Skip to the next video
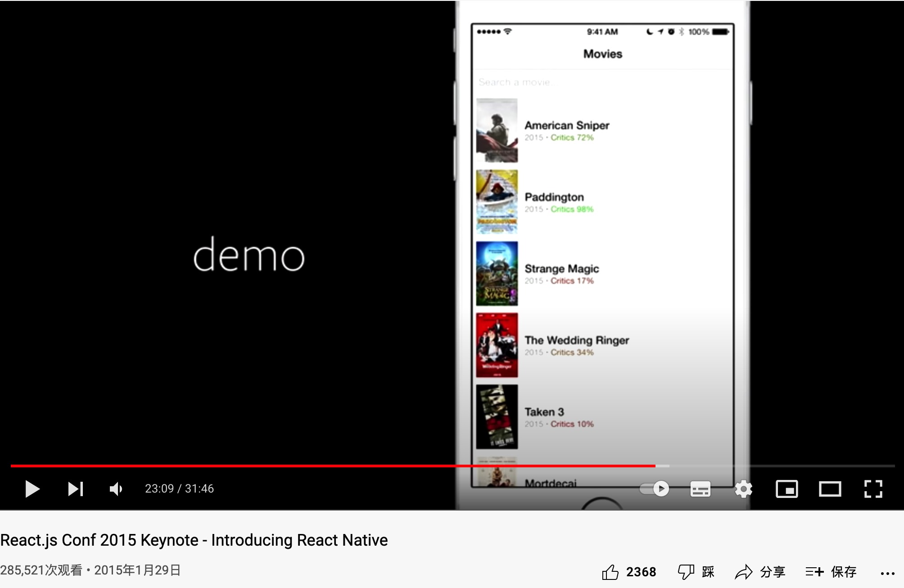 pos(76,488)
